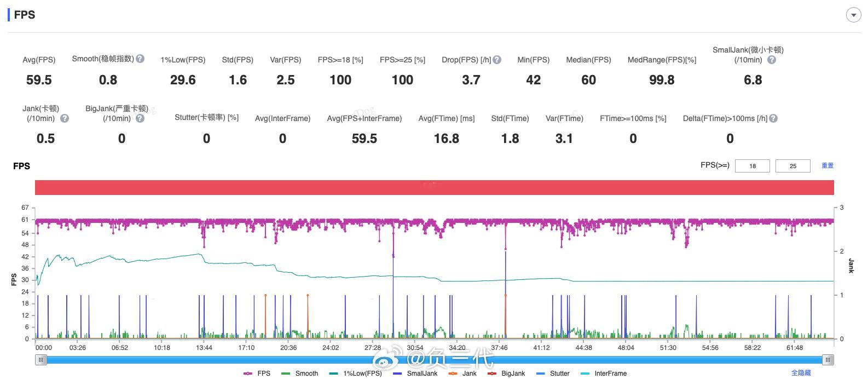Toggle the BigJank legend entry

pyautogui.click(x=506, y=374)
